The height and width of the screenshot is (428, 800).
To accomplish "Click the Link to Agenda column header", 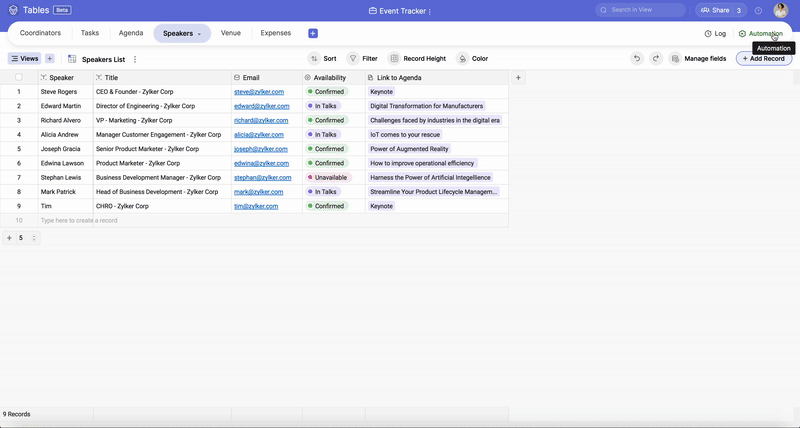I will 437,78.
